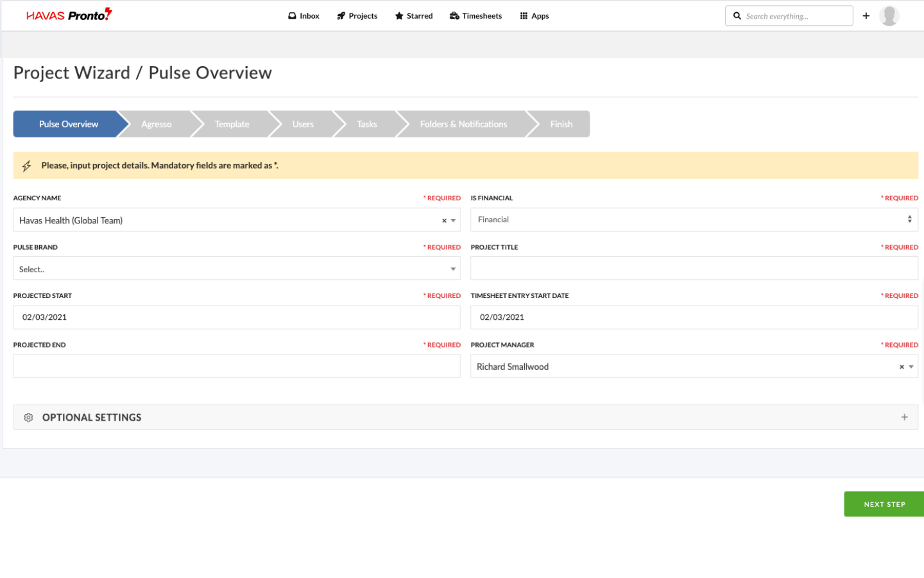Jump to the Finish wizard step

pos(561,124)
